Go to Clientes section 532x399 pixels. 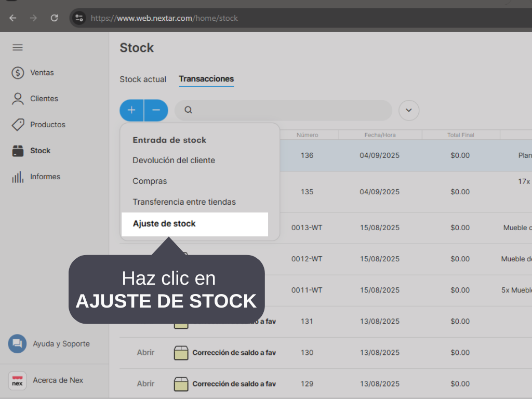point(44,99)
